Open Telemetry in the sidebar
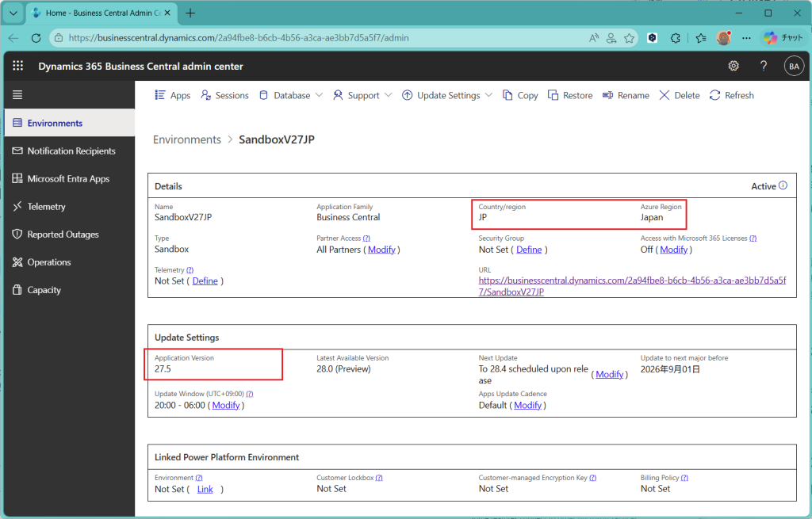 [x=46, y=207]
